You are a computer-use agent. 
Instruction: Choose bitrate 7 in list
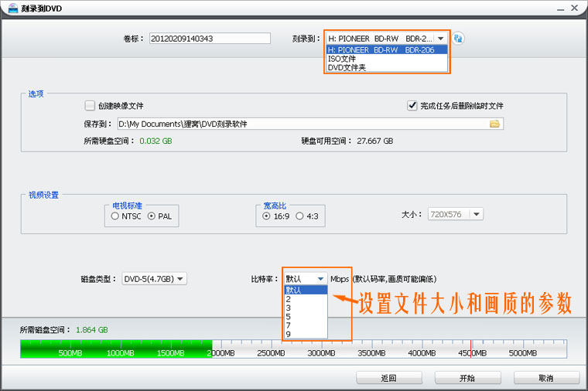[x=306, y=325]
